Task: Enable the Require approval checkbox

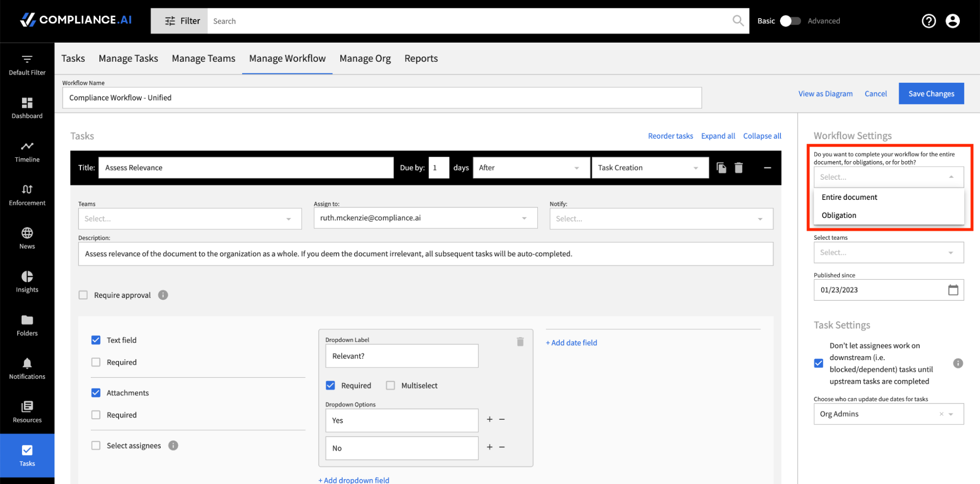Action: point(83,295)
